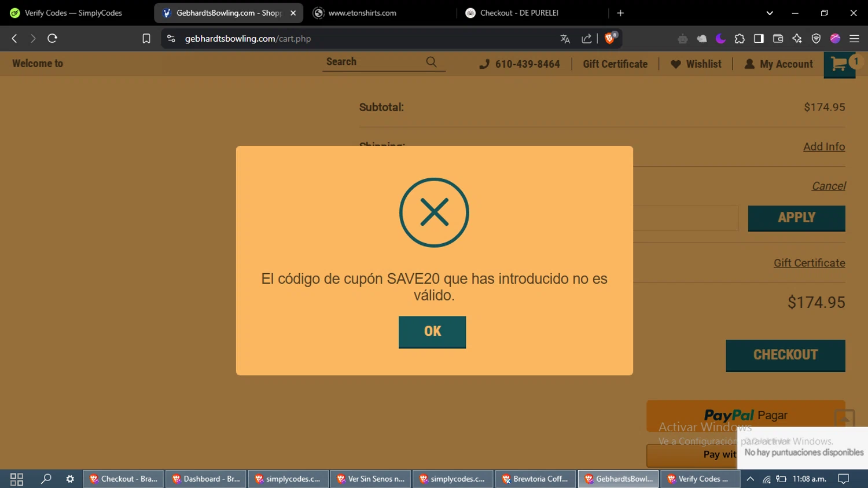Click the taskbar clock 11:08 a.m.
This screenshot has width=868, height=488.
(809, 479)
